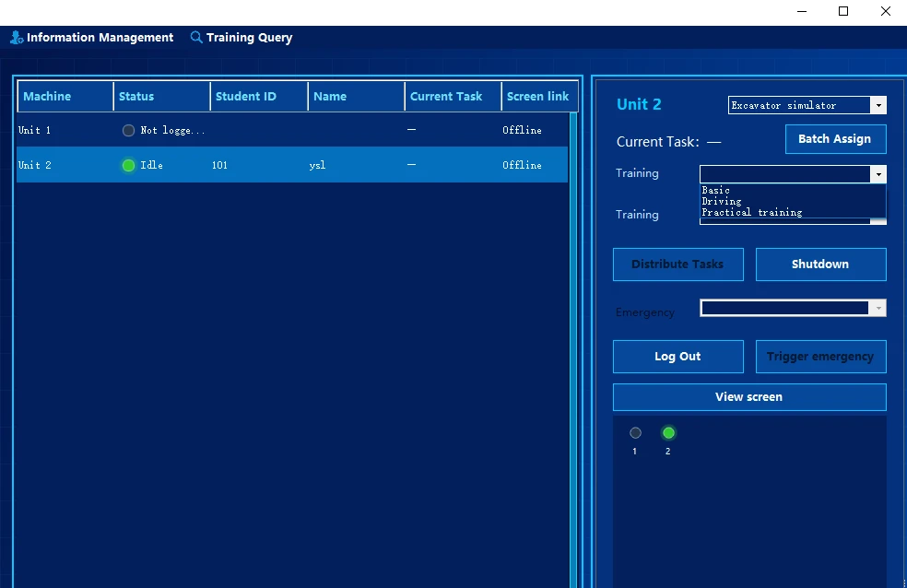This screenshot has width=907, height=588.
Task: Click the green Idle status dot for Unit 2
Action: pos(128,165)
